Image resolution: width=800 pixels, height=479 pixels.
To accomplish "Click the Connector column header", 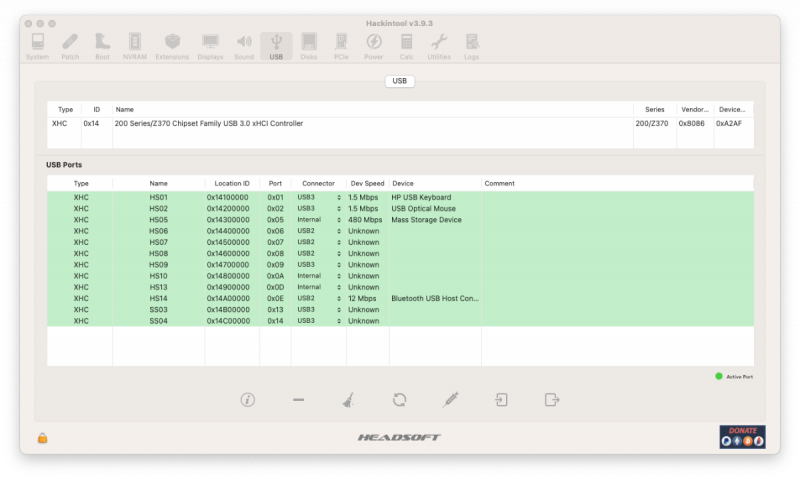I will point(318,184).
